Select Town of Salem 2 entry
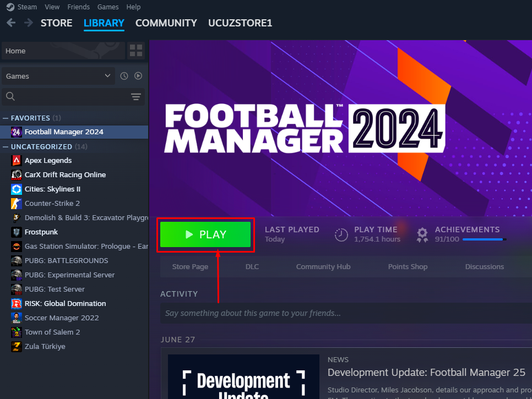 (74, 332)
